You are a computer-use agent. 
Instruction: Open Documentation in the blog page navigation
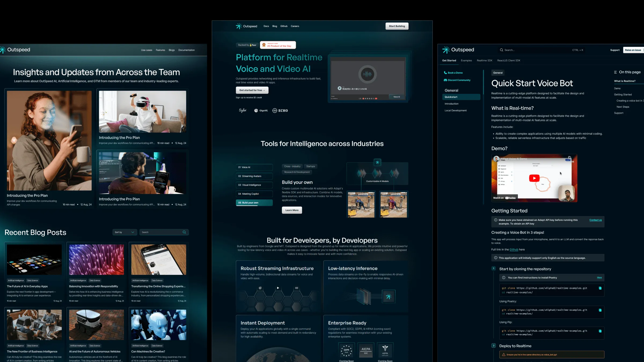(x=186, y=50)
